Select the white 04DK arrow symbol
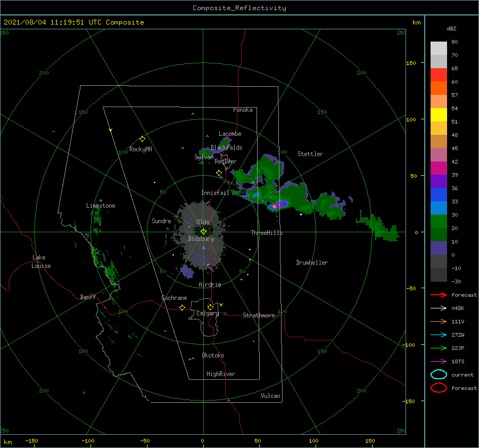 439,308
